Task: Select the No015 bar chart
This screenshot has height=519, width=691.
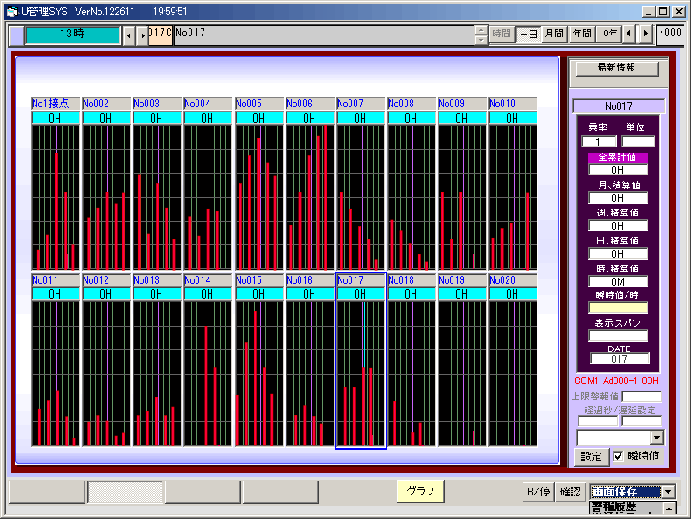Action: (x=259, y=374)
